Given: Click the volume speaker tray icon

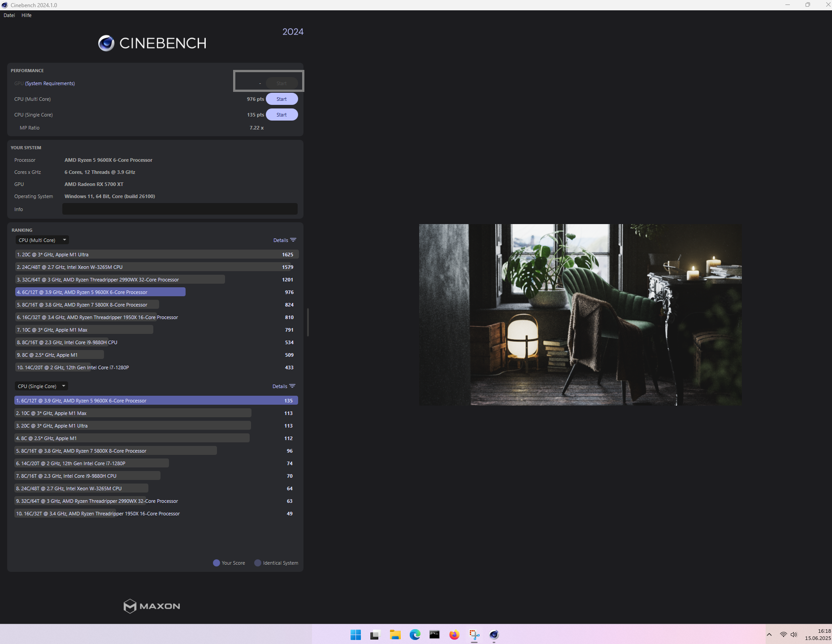Looking at the screenshot, I should click(x=794, y=635).
